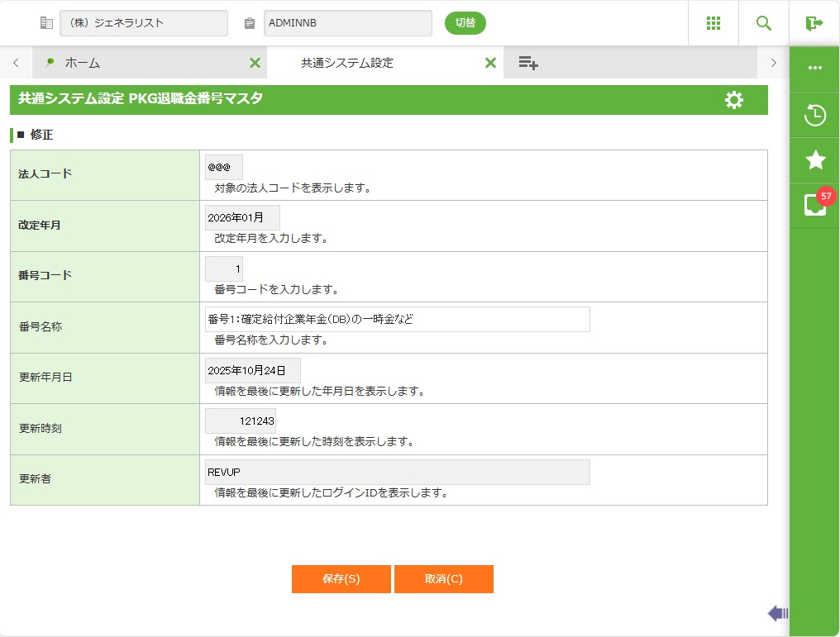Open favorites star icon in sidebar

point(815,160)
